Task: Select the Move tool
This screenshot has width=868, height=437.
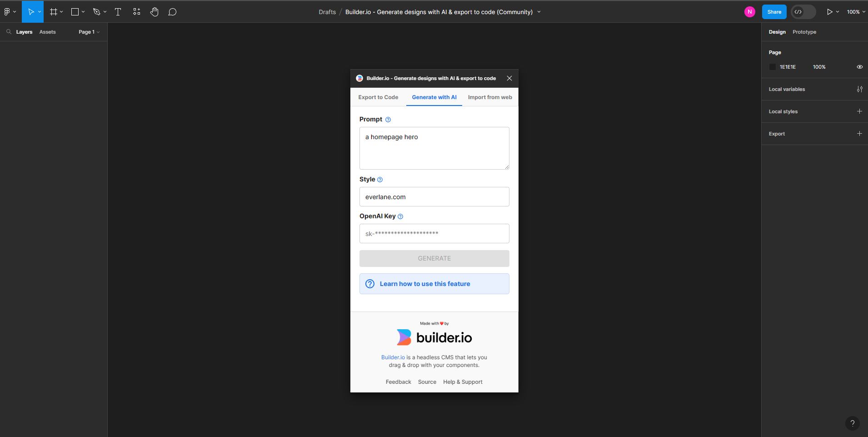Action: 31,12
